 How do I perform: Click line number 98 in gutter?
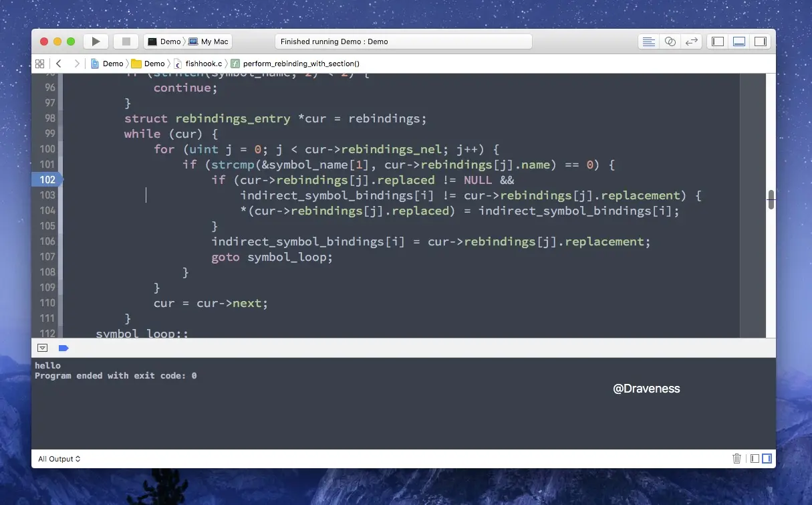click(49, 118)
